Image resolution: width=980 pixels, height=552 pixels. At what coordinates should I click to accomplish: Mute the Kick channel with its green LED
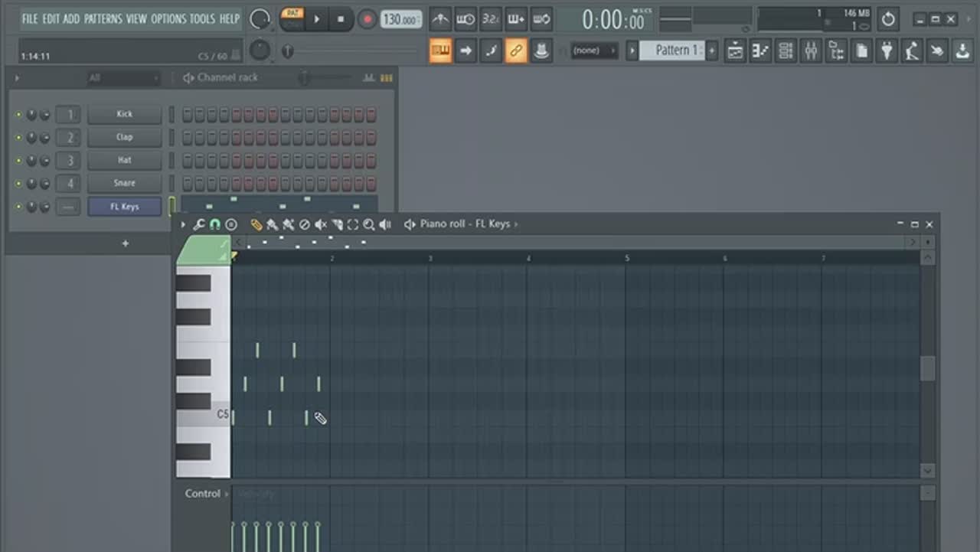pos(19,115)
